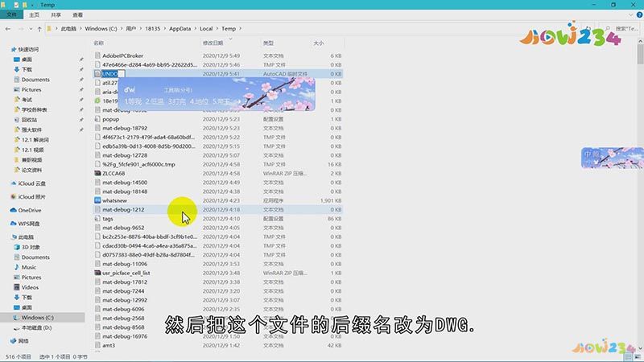Open OneDrive in the sidebar

[30, 210]
